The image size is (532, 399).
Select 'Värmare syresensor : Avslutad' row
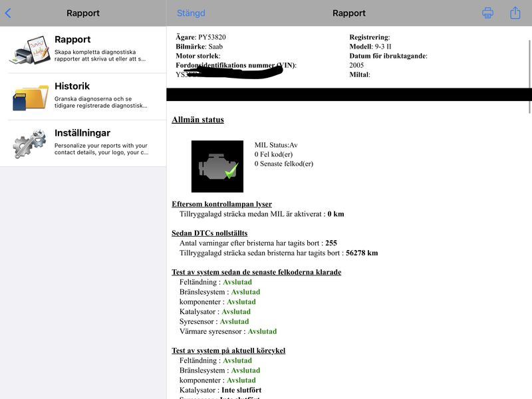point(228,331)
